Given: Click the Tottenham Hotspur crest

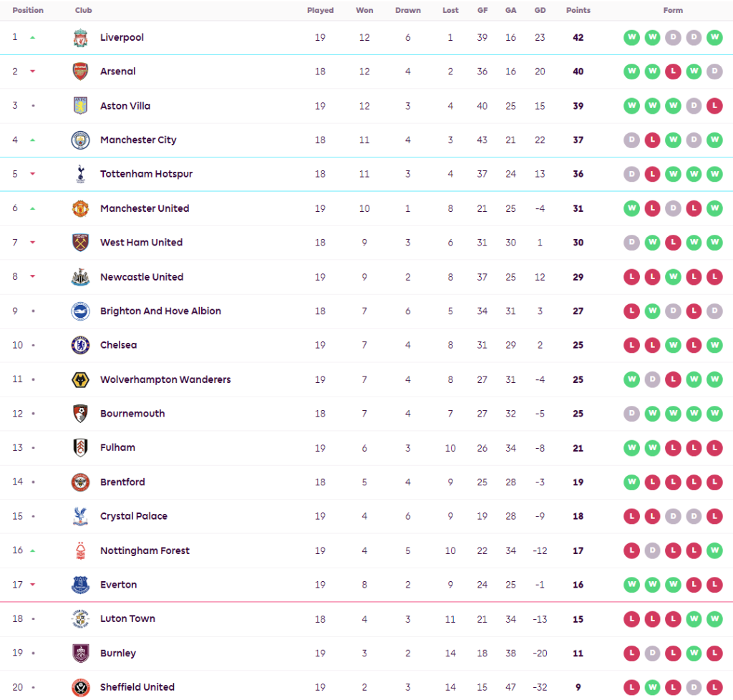Looking at the screenshot, I should [x=80, y=174].
